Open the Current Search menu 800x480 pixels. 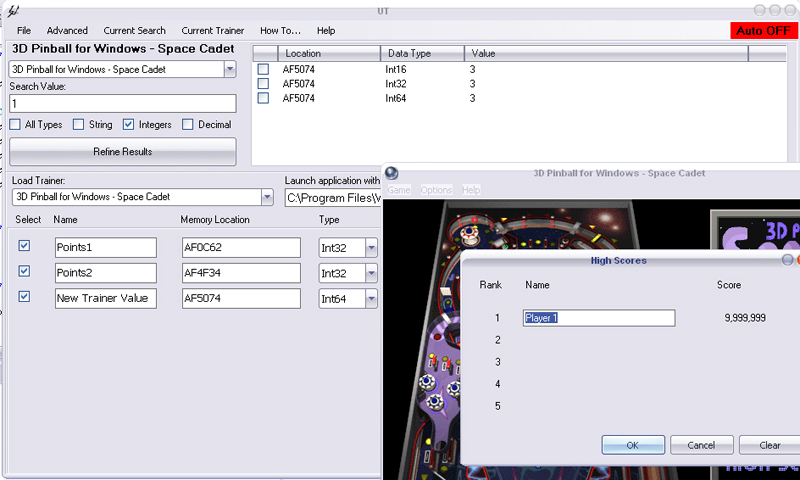(134, 31)
